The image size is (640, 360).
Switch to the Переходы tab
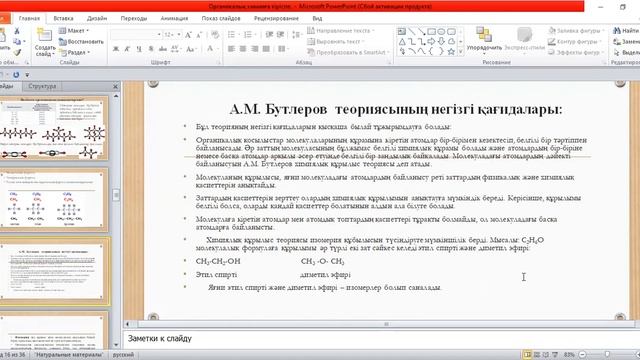click(x=134, y=18)
